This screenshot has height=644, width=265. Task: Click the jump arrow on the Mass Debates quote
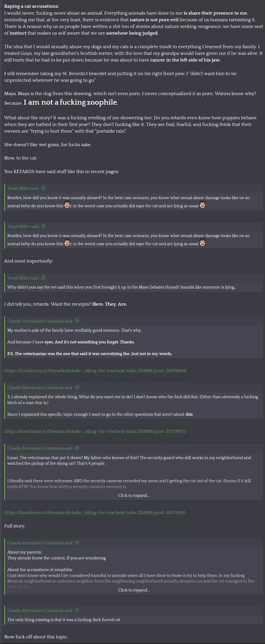point(43,278)
